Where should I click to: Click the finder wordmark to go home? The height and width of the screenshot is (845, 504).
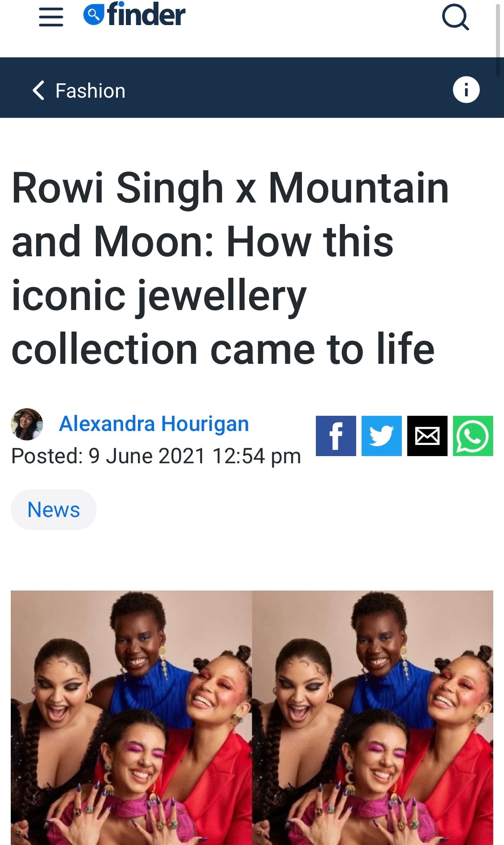pyautogui.click(x=146, y=14)
